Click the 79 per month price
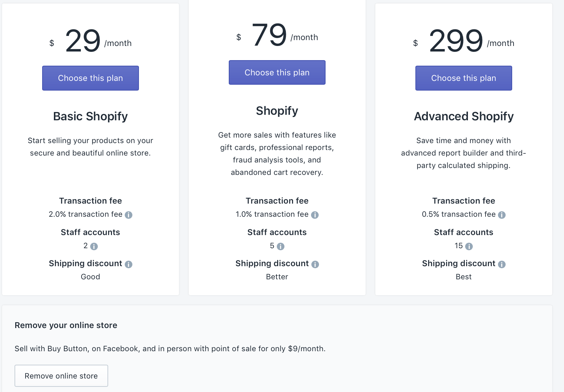The image size is (564, 392). click(x=277, y=35)
